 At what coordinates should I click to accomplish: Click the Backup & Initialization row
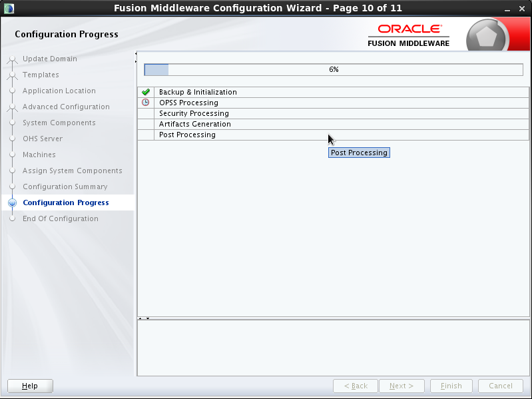(x=333, y=92)
